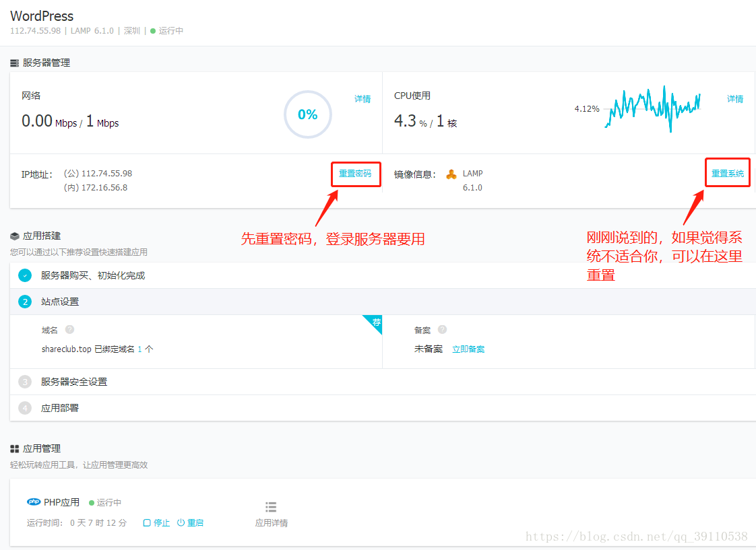Click 立即备案 link
Image resolution: width=756 pixels, height=550 pixels.
click(468, 349)
